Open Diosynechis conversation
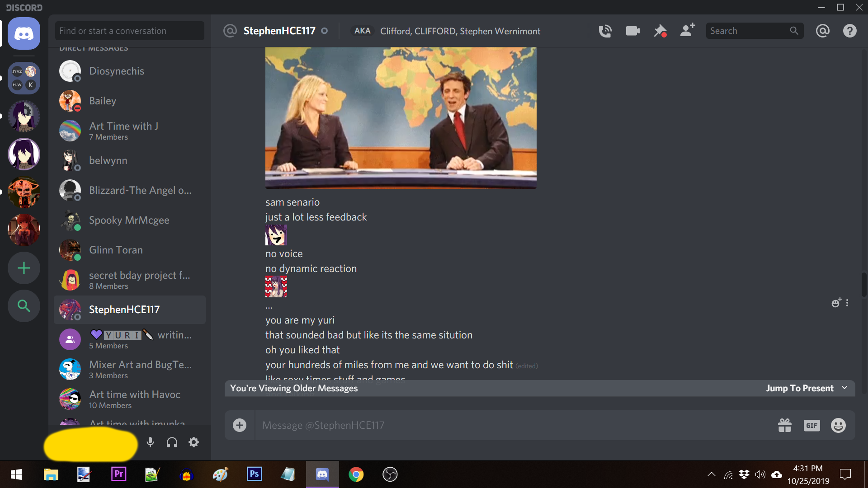 point(130,71)
